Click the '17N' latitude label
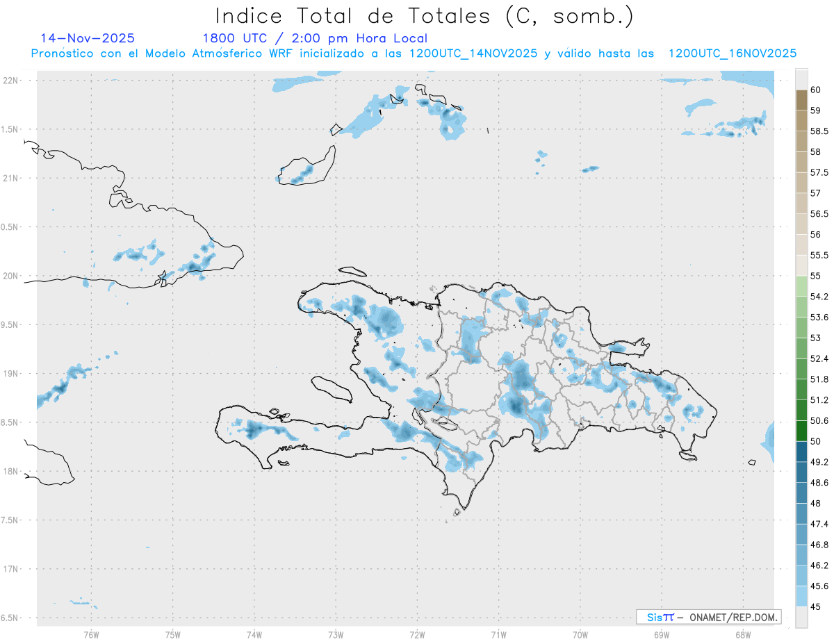 10,569
